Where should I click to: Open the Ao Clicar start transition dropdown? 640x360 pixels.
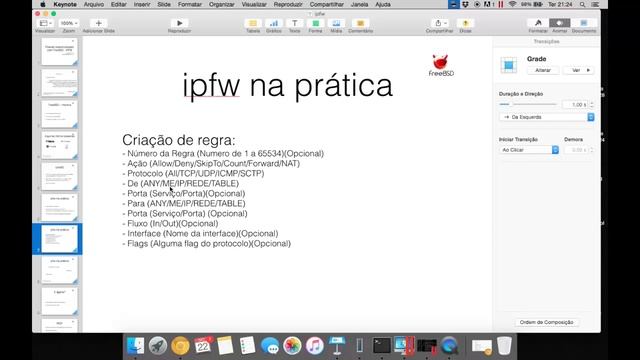[x=529, y=150]
